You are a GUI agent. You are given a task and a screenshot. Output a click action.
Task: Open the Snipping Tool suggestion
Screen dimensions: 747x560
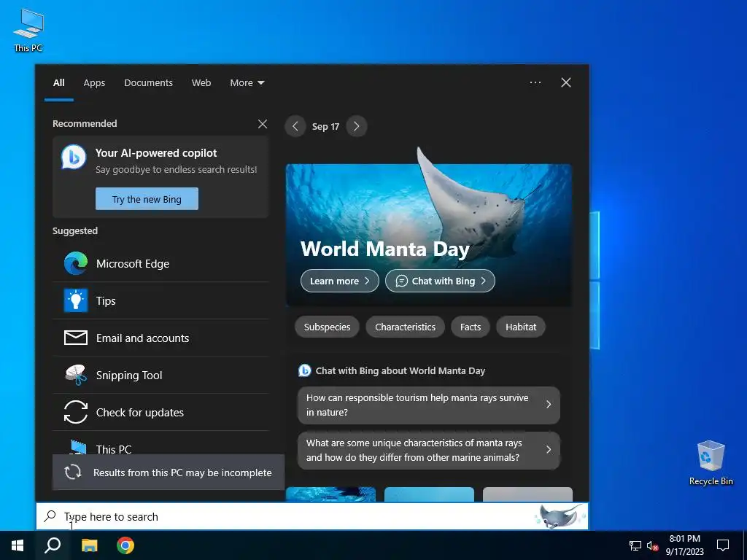click(x=160, y=375)
